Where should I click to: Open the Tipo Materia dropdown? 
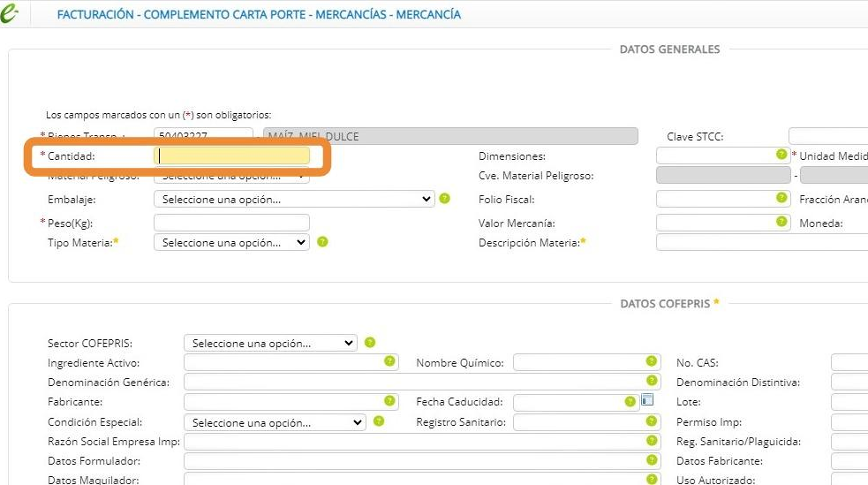pos(231,242)
